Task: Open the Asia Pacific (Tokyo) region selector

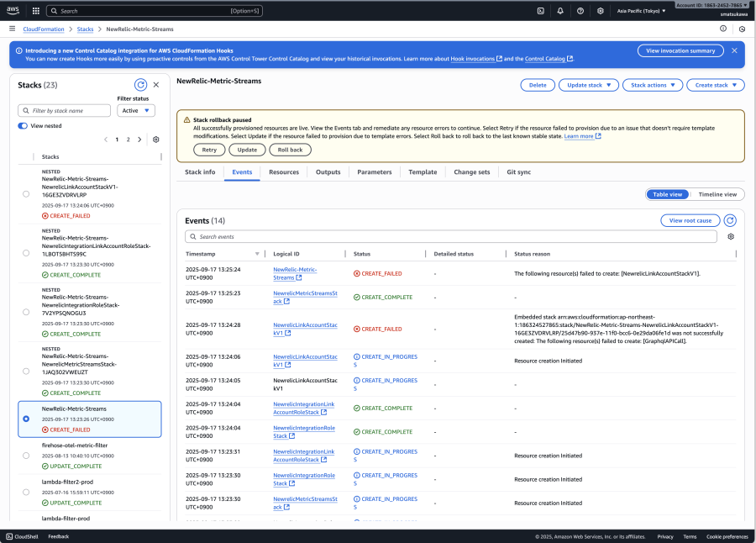Action: point(641,11)
